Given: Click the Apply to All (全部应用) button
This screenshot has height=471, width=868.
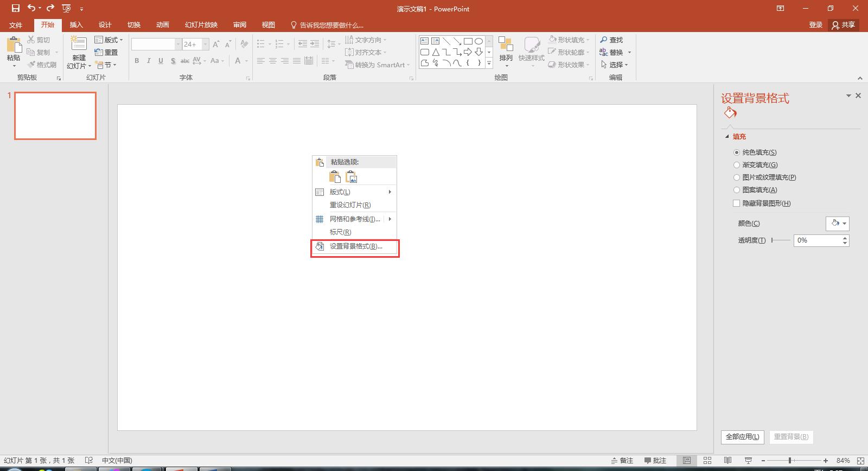Looking at the screenshot, I should [742, 437].
